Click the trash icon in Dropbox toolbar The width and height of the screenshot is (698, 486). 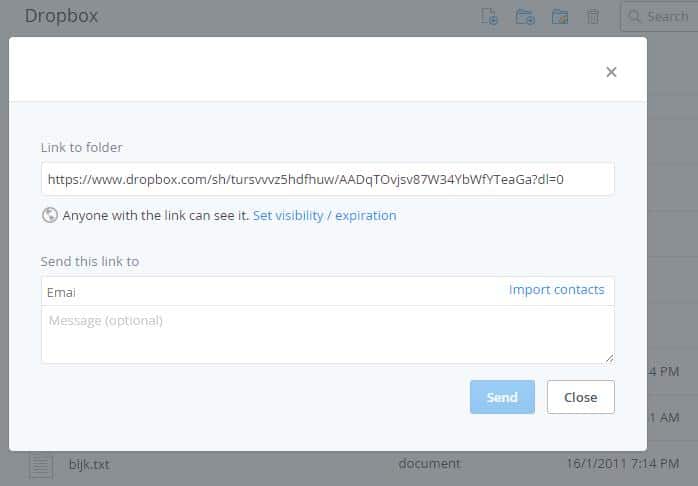click(x=592, y=16)
